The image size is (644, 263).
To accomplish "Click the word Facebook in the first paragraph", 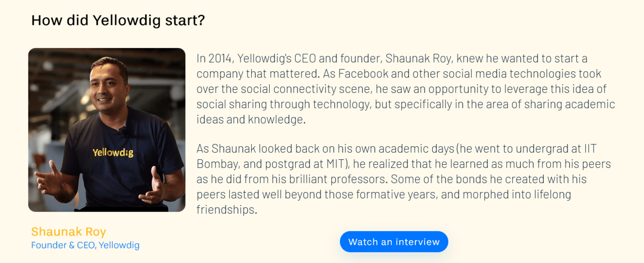I will click(362, 74).
